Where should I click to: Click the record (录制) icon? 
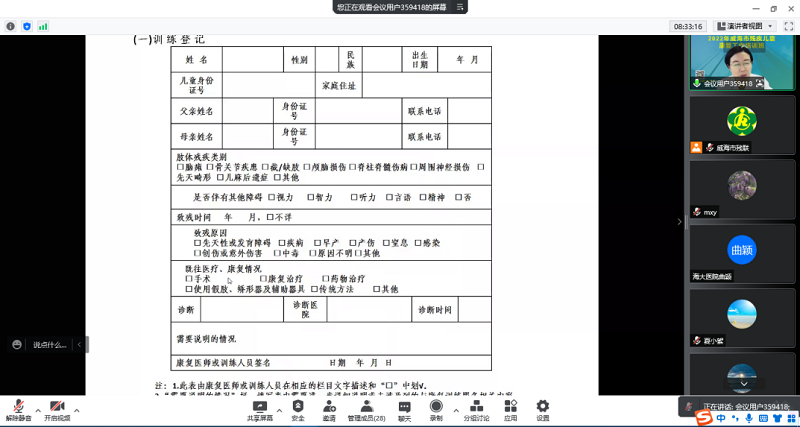[x=436, y=406]
